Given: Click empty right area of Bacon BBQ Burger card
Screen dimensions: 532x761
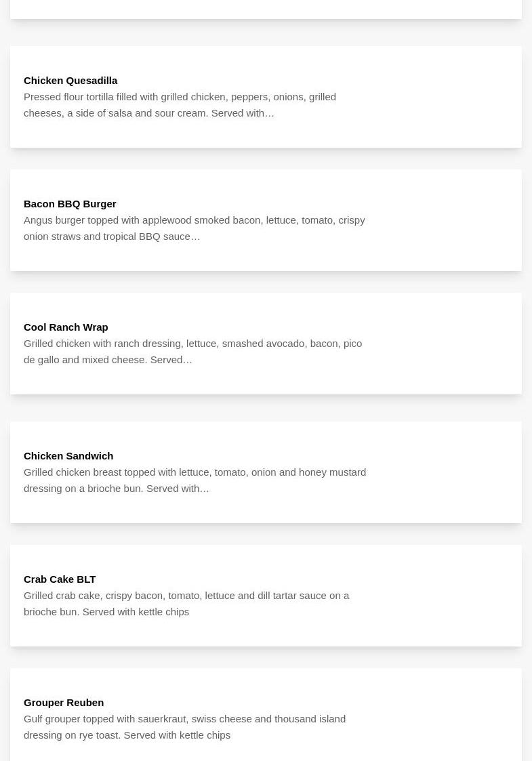Looking at the screenshot, I should pos(444,220).
